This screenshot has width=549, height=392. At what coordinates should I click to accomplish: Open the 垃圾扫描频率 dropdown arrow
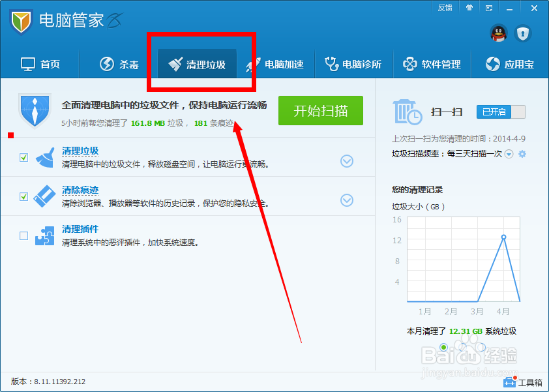509,154
